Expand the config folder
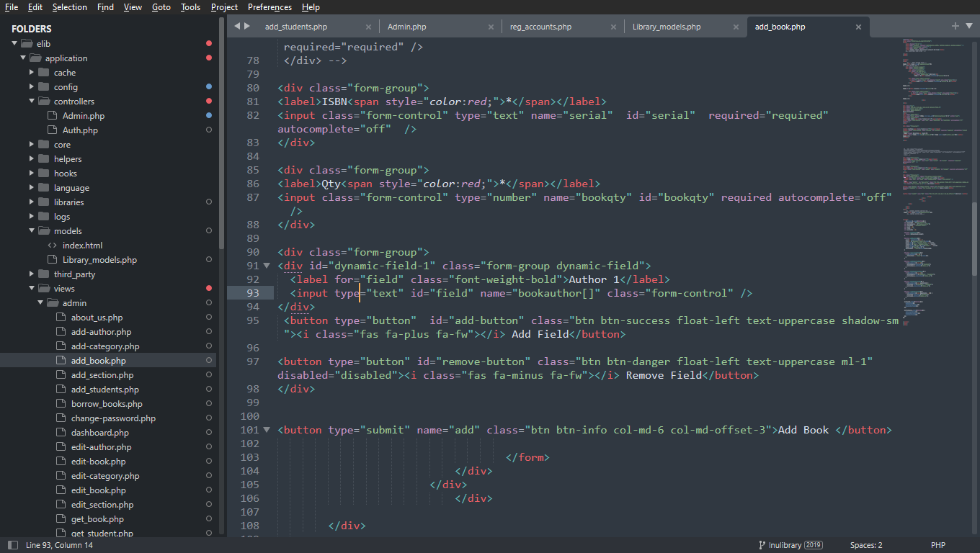This screenshot has width=980, height=553. coord(32,86)
